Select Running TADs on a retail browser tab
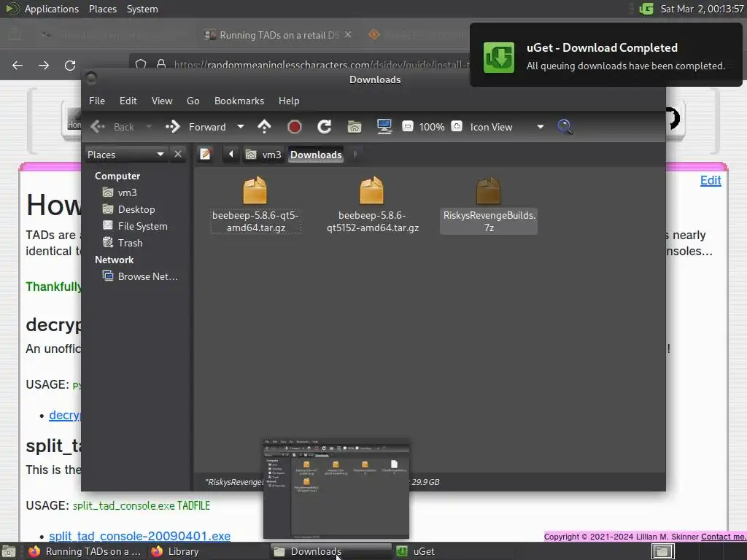The height and width of the screenshot is (560, 747). click(x=278, y=35)
